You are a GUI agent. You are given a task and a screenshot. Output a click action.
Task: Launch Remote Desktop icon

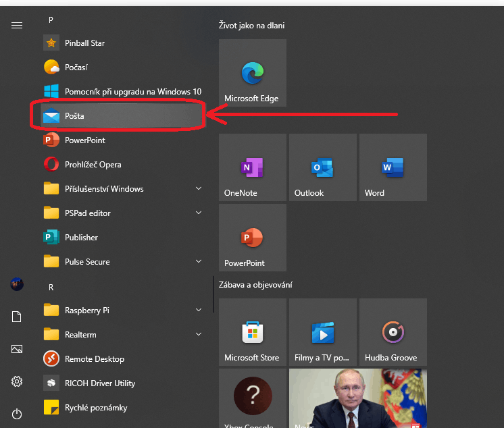coord(51,358)
